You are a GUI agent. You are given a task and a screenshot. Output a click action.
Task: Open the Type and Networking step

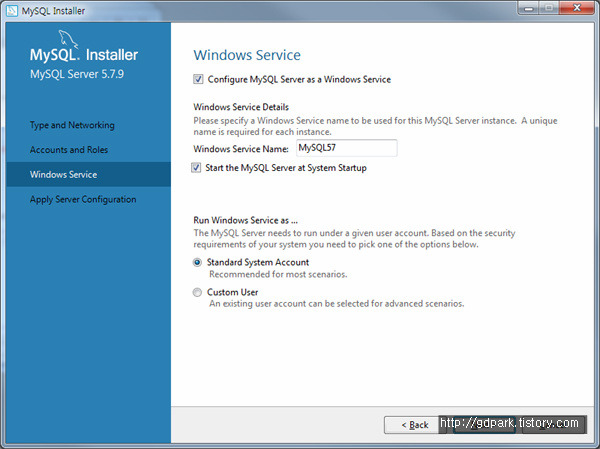[72, 125]
